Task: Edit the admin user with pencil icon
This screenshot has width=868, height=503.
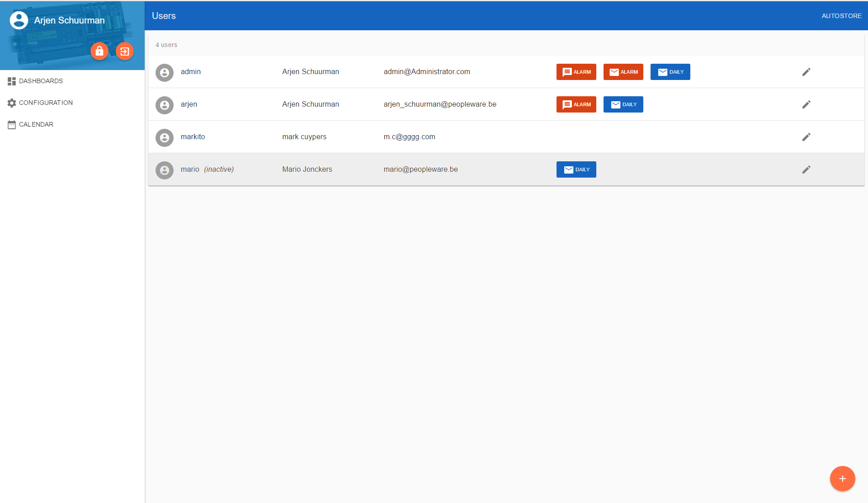Action: coord(806,72)
